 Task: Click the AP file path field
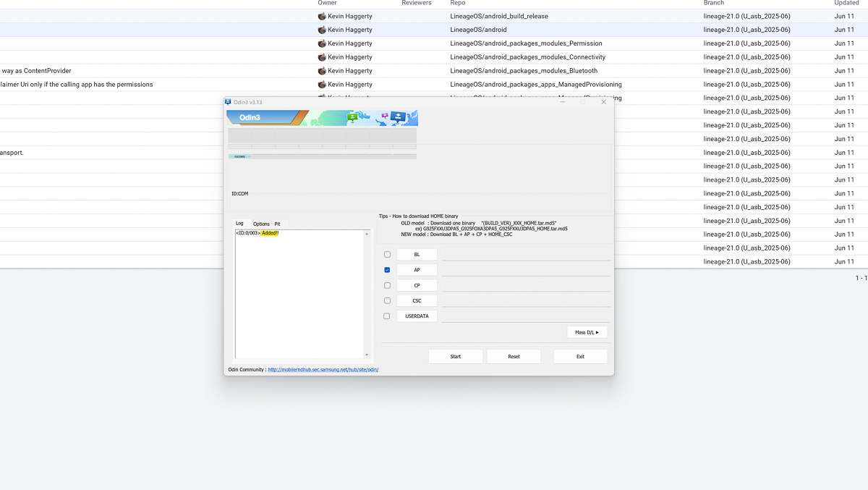(x=526, y=270)
